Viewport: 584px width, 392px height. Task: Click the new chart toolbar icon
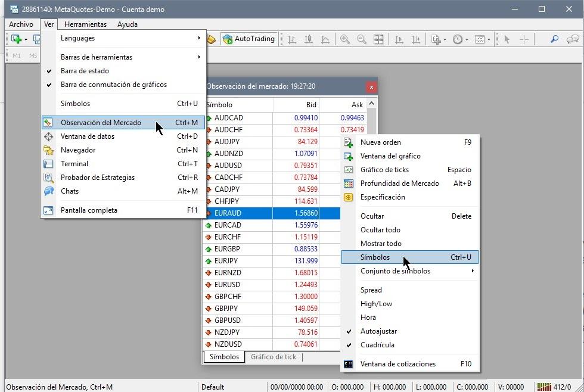point(16,39)
